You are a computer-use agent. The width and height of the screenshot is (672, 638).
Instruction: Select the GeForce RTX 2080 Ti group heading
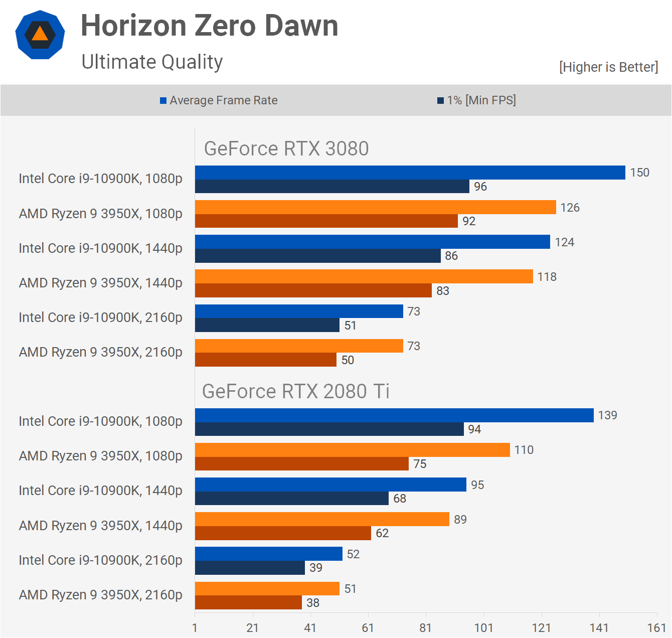[x=296, y=391]
